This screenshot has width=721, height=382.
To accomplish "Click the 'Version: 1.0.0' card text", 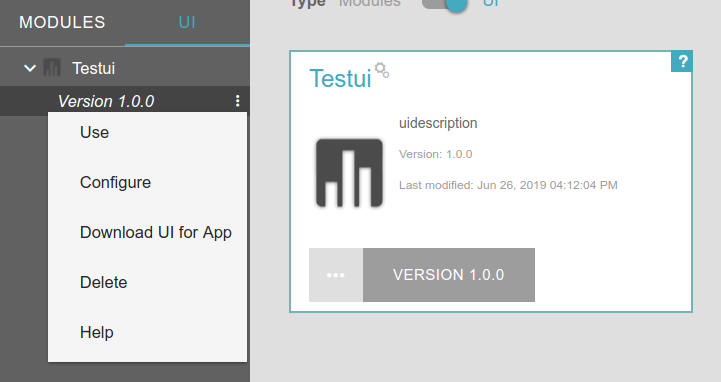I will (x=435, y=154).
